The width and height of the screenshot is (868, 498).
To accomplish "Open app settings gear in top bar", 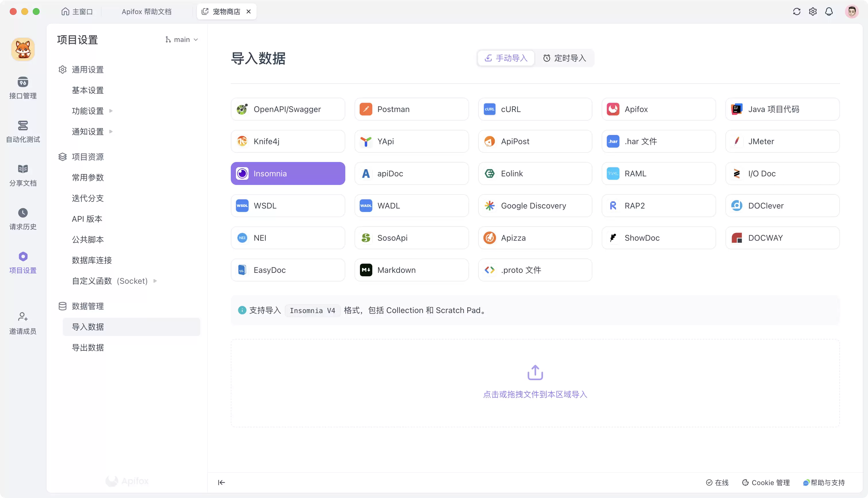I will 813,11.
